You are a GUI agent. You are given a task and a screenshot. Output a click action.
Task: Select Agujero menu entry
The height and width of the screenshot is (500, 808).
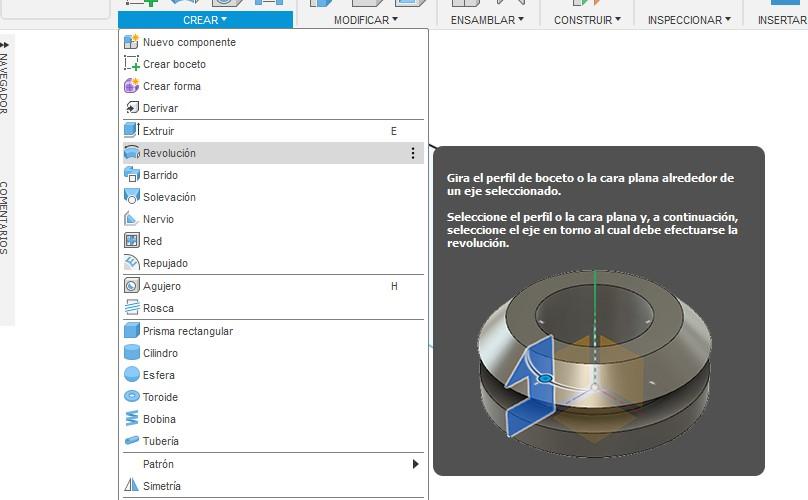pyautogui.click(x=273, y=286)
